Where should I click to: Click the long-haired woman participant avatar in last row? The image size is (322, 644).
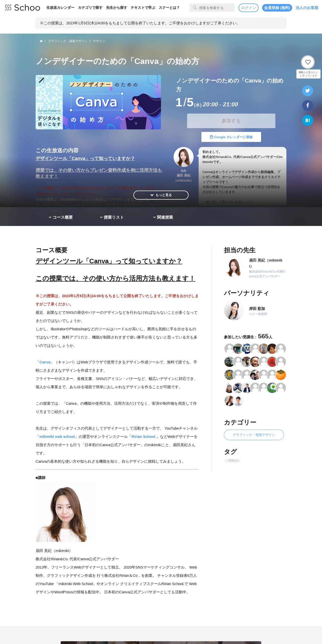pos(229,401)
